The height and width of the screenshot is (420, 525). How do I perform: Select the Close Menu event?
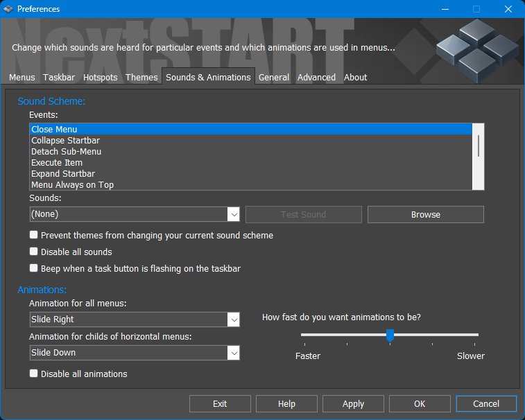coord(251,129)
